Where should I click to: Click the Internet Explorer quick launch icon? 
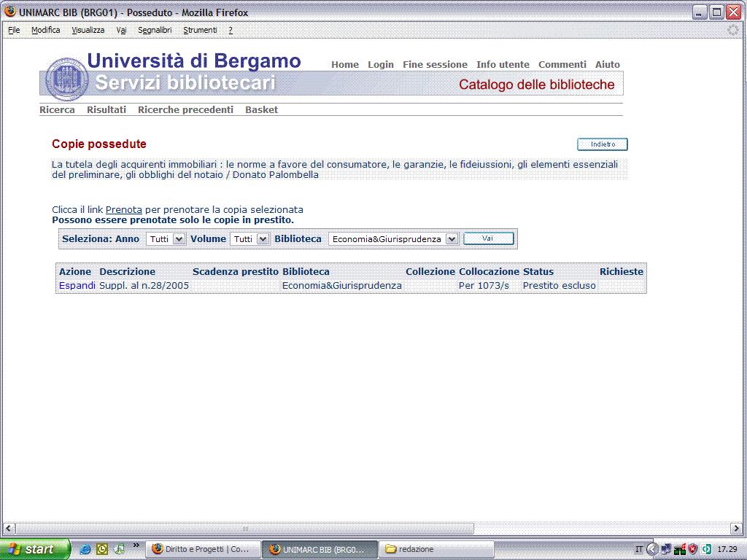coord(85,549)
